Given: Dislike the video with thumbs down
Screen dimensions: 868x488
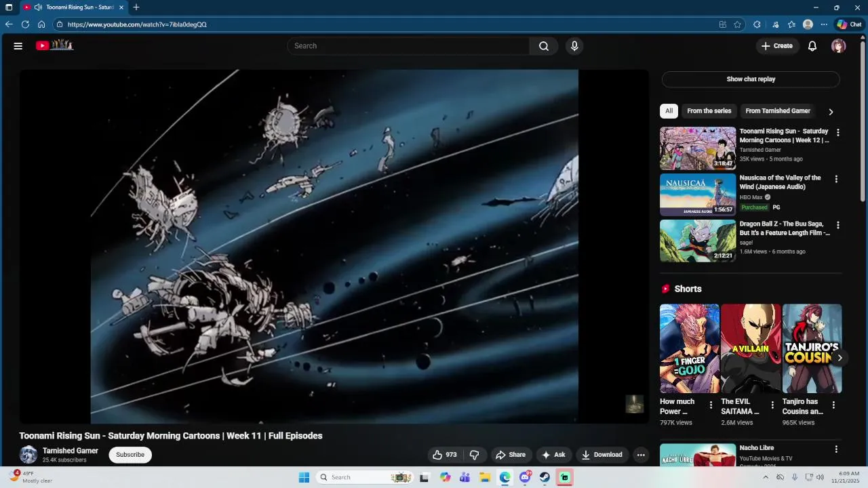Looking at the screenshot, I should pyautogui.click(x=475, y=455).
